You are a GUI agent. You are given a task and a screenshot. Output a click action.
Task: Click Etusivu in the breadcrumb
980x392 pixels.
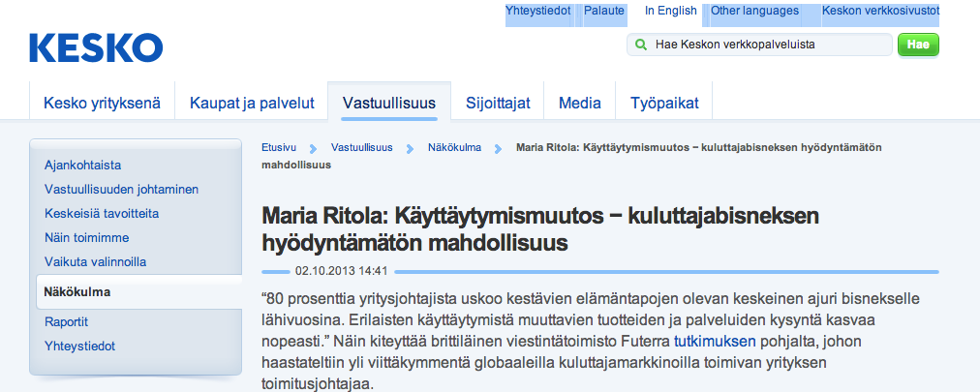(x=278, y=148)
